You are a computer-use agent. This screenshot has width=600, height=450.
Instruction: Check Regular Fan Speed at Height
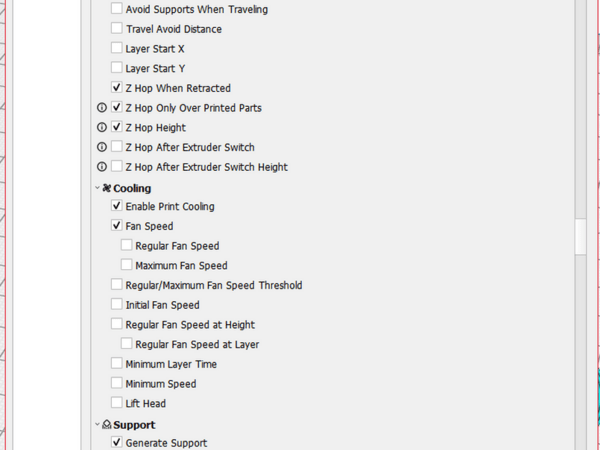click(117, 324)
